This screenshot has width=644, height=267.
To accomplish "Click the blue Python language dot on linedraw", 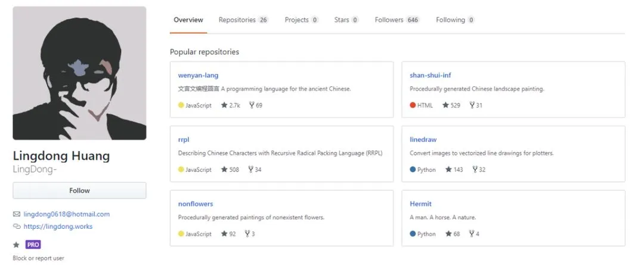I will pos(413,170).
